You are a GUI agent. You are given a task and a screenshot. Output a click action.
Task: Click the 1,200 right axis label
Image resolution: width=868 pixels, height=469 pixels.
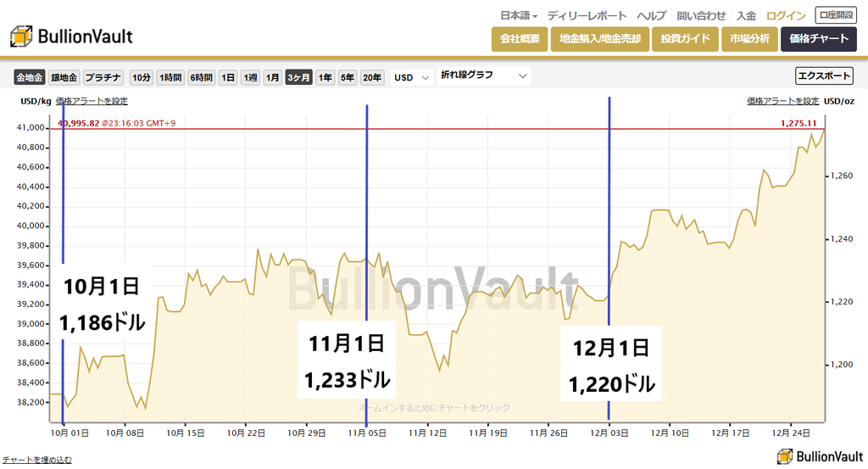843,365
